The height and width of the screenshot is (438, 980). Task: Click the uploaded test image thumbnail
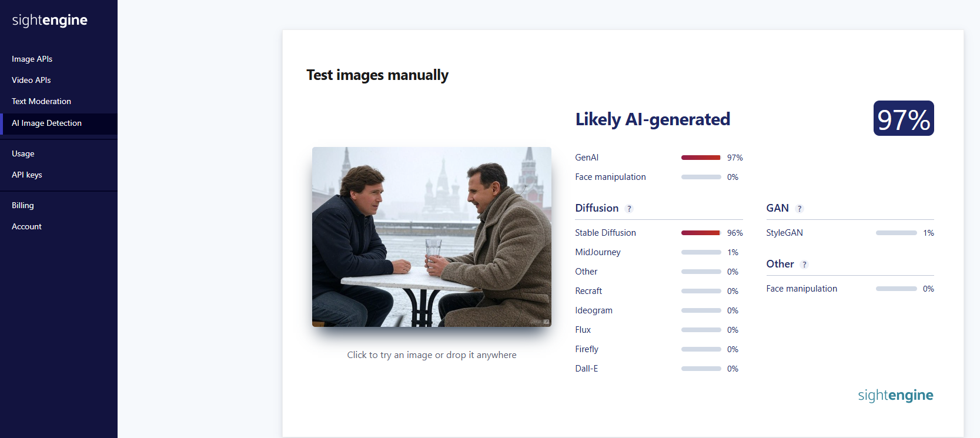click(432, 237)
